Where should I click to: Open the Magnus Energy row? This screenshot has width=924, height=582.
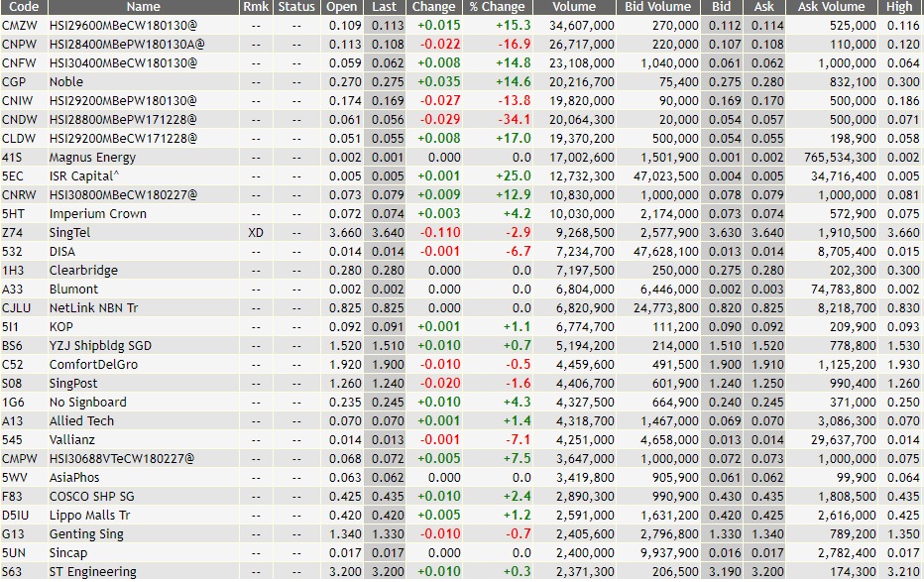92,158
